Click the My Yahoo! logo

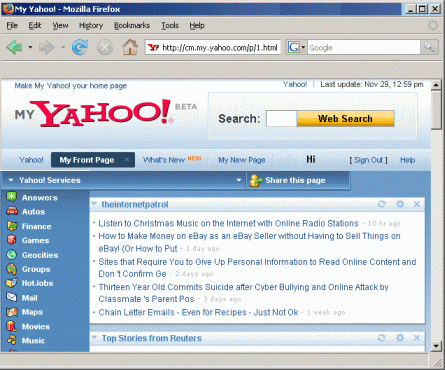(x=94, y=113)
